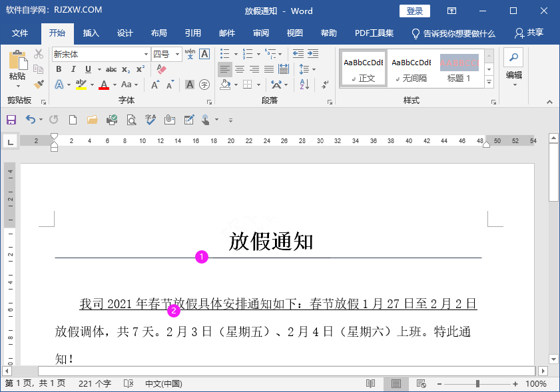Sort the selected text
Image resolution: width=560 pixels, height=392 pixels.
(303, 85)
